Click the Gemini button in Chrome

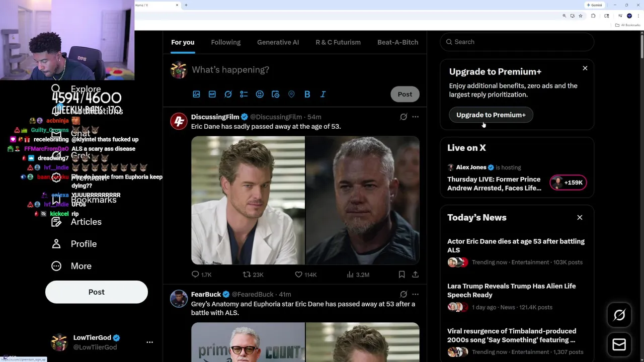594,5
